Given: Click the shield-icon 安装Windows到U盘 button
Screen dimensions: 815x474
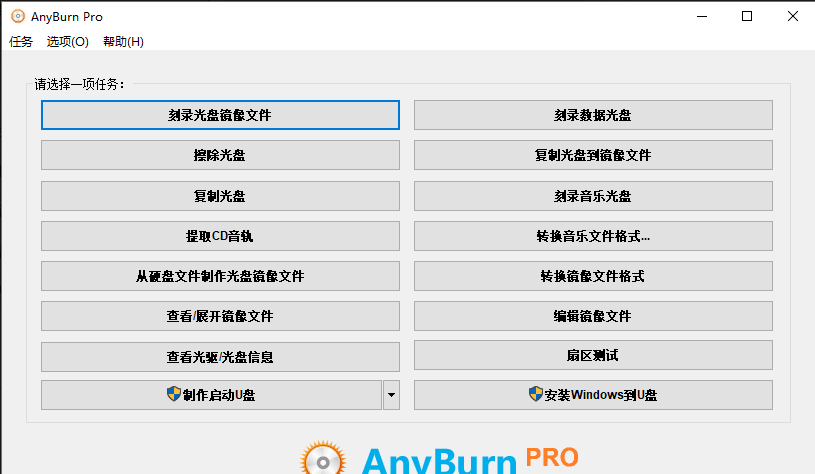Looking at the screenshot, I should click(593, 395).
